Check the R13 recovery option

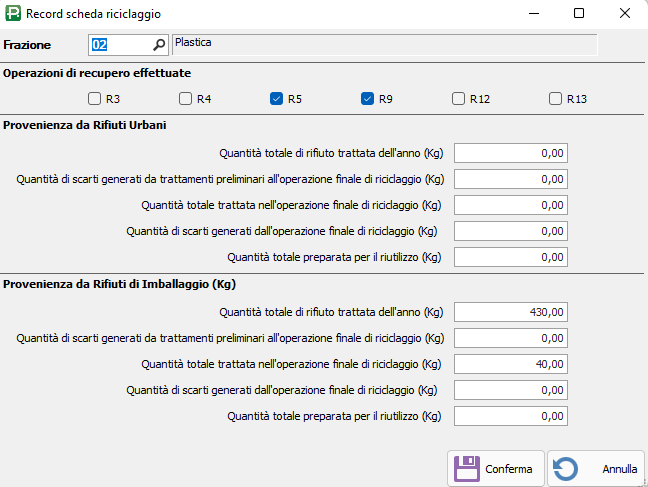[x=556, y=99]
